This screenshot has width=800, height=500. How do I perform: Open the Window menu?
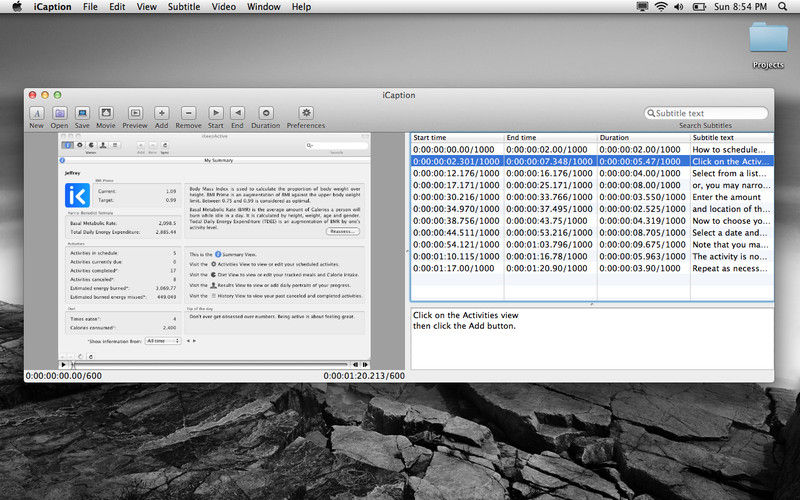(264, 7)
